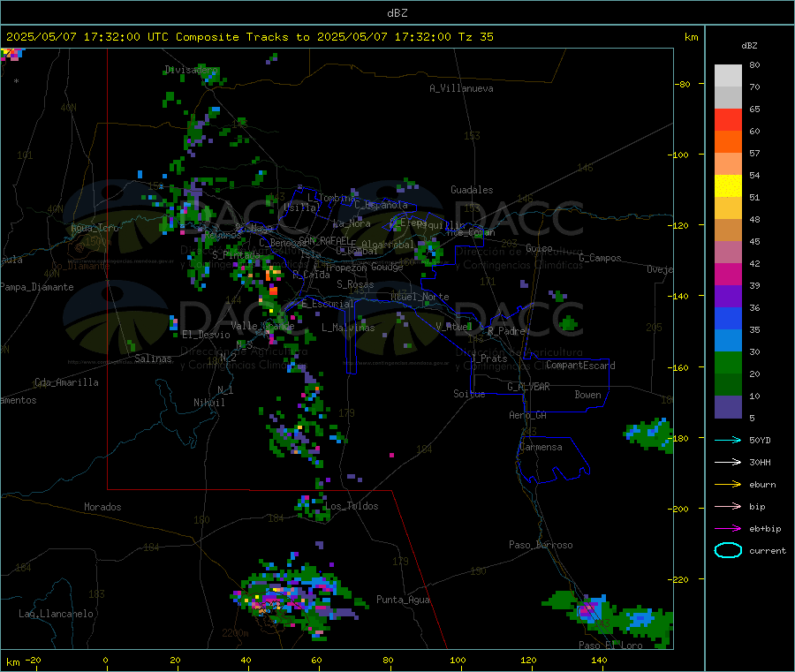This screenshot has height=672, width=795.
Task: Click the 'Paso_El_Loro' map label
Action: (611, 646)
